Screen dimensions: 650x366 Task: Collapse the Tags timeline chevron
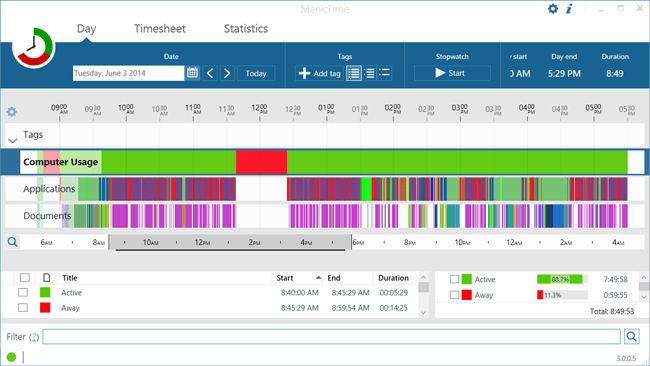click(x=12, y=141)
